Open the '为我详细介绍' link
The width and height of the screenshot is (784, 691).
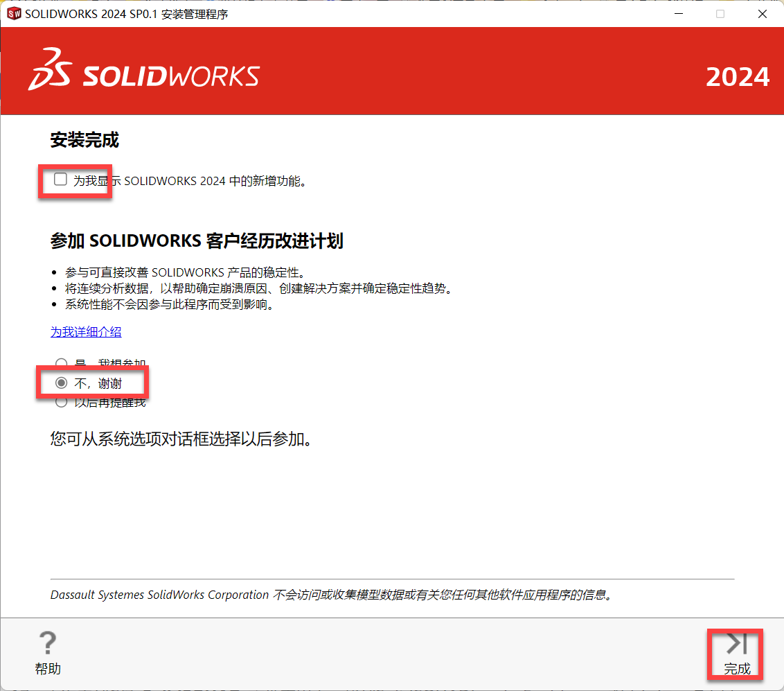click(86, 332)
